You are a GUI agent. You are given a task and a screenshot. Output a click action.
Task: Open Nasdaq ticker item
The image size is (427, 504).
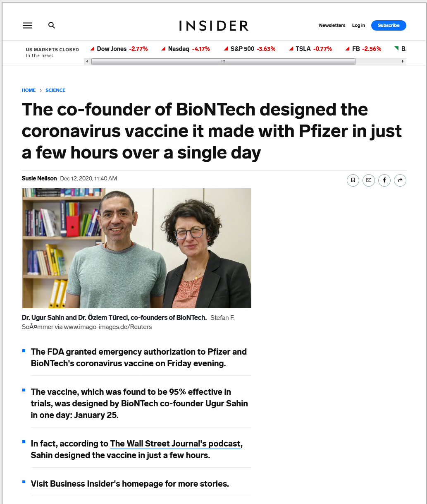point(186,49)
